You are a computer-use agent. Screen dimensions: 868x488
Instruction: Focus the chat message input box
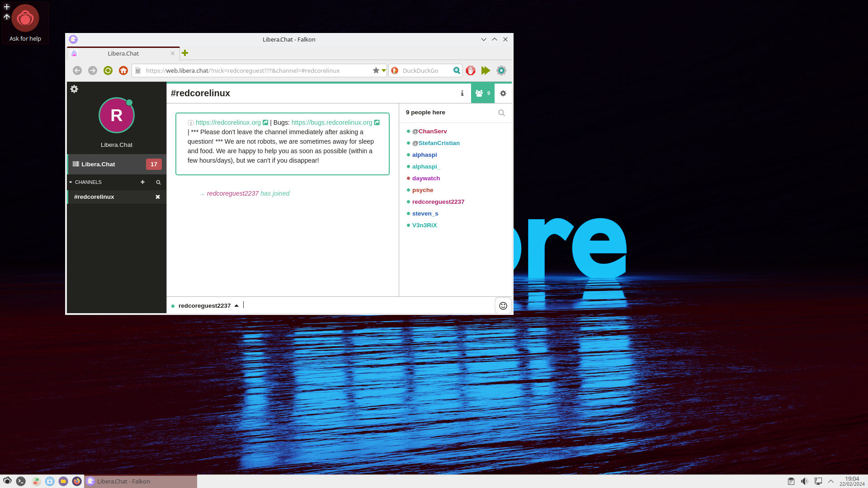pos(368,306)
